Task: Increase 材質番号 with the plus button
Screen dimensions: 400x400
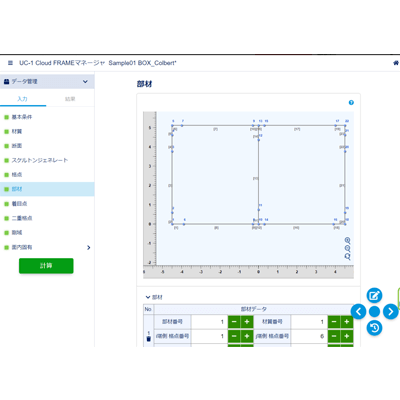Action: click(x=347, y=322)
